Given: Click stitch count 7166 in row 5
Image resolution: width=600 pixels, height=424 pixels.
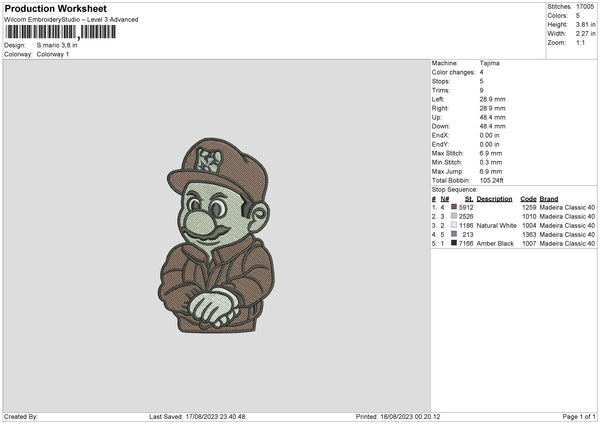Looking at the screenshot, I should [466, 243].
